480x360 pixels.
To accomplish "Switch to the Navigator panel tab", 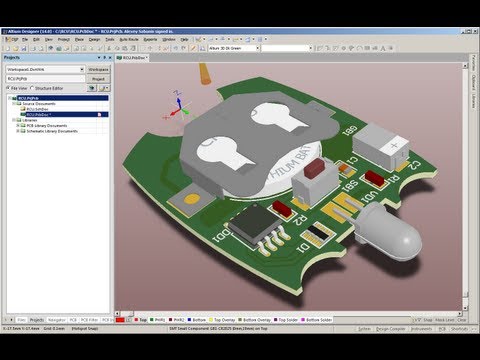I will (56, 320).
